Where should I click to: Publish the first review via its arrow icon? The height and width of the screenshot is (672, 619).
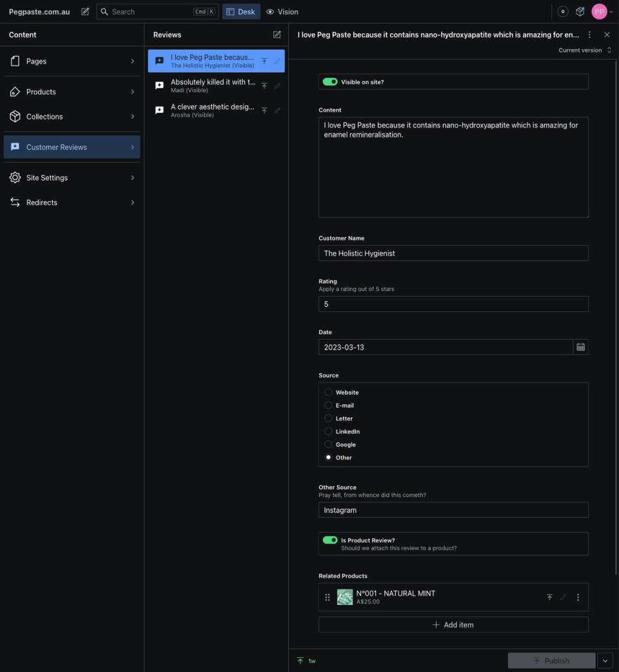(264, 61)
